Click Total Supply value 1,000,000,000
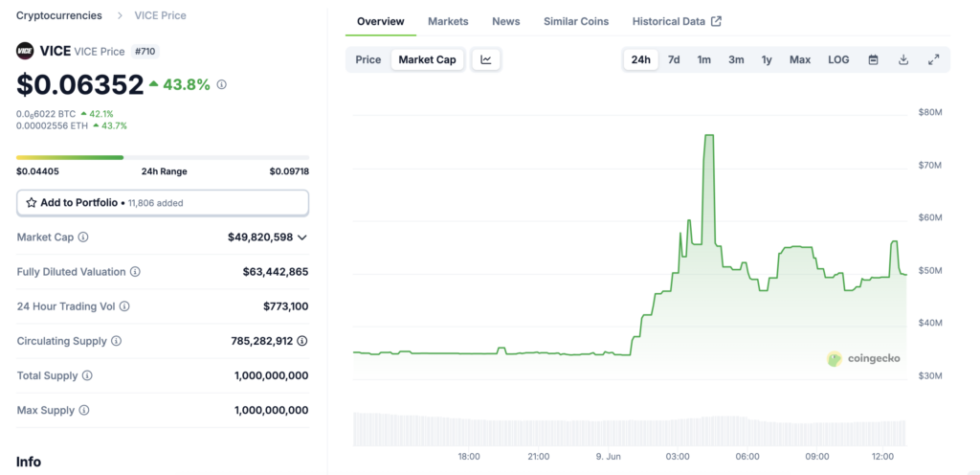The height and width of the screenshot is (475, 980). tap(271, 375)
